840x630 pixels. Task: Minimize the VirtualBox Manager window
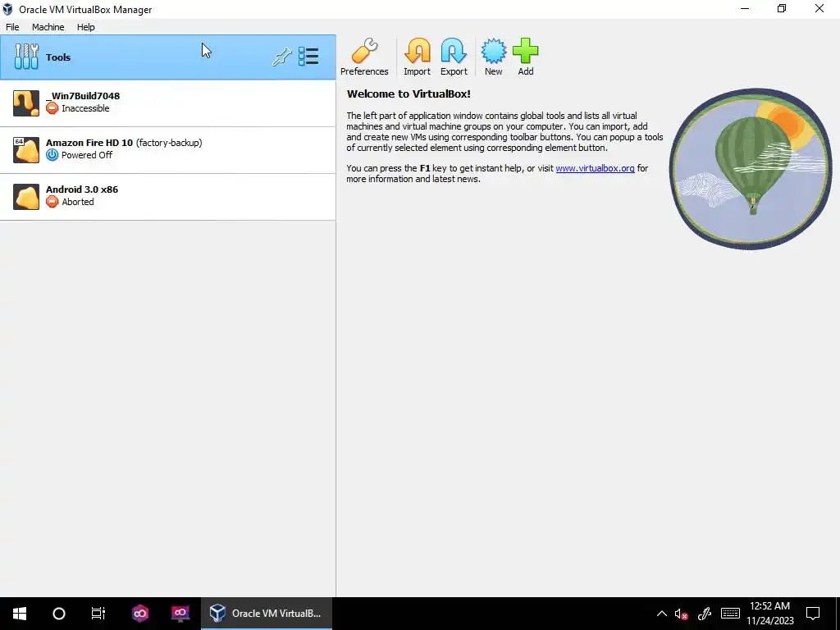click(745, 8)
